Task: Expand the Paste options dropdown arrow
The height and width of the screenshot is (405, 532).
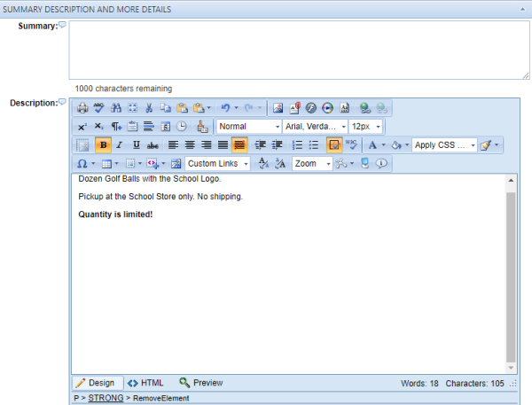Action: pos(209,108)
